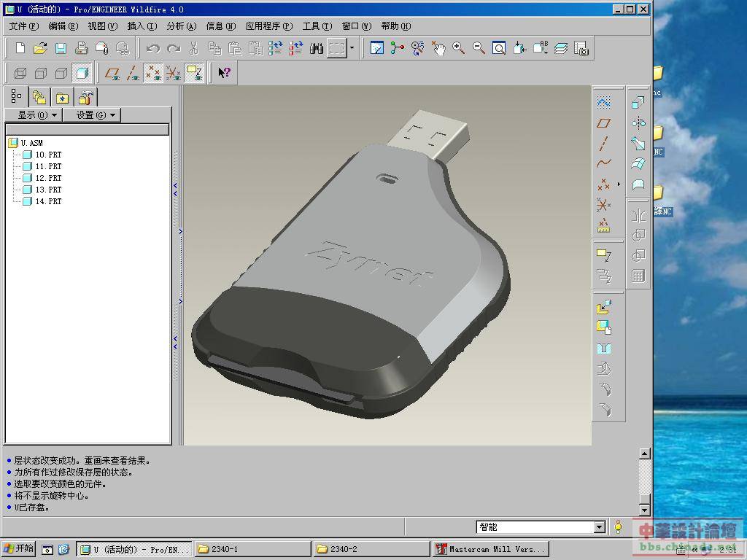Cut using the scissors icon
Image resolution: width=747 pixels, height=560 pixels.
pos(193,48)
